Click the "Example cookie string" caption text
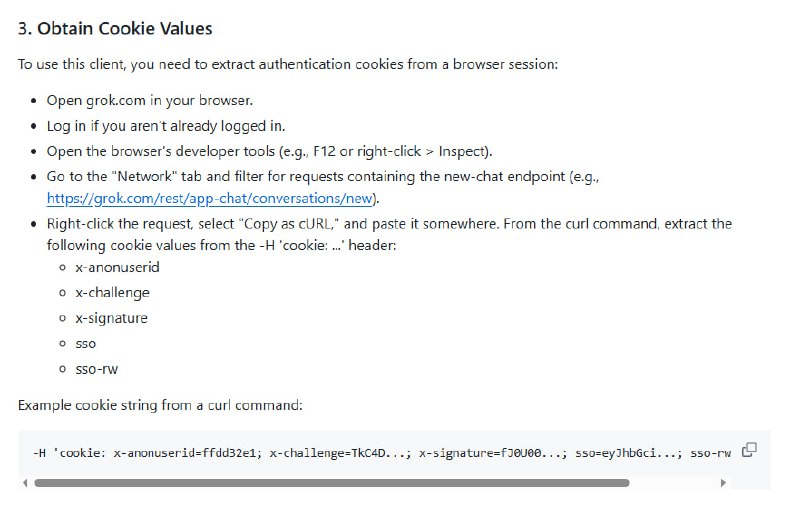The image size is (800, 515). tap(160, 405)
